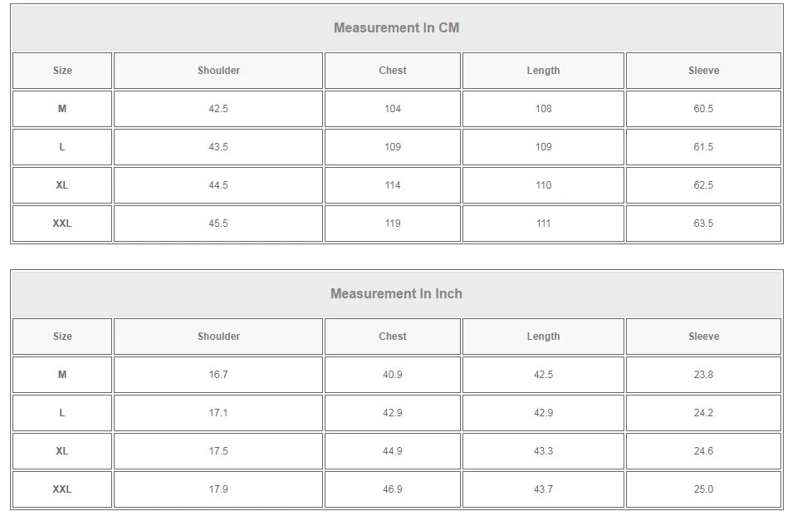Select the chest value 44.9 for size XL
812x516 pixels.
pyautogui.click(x=393, y=451)
